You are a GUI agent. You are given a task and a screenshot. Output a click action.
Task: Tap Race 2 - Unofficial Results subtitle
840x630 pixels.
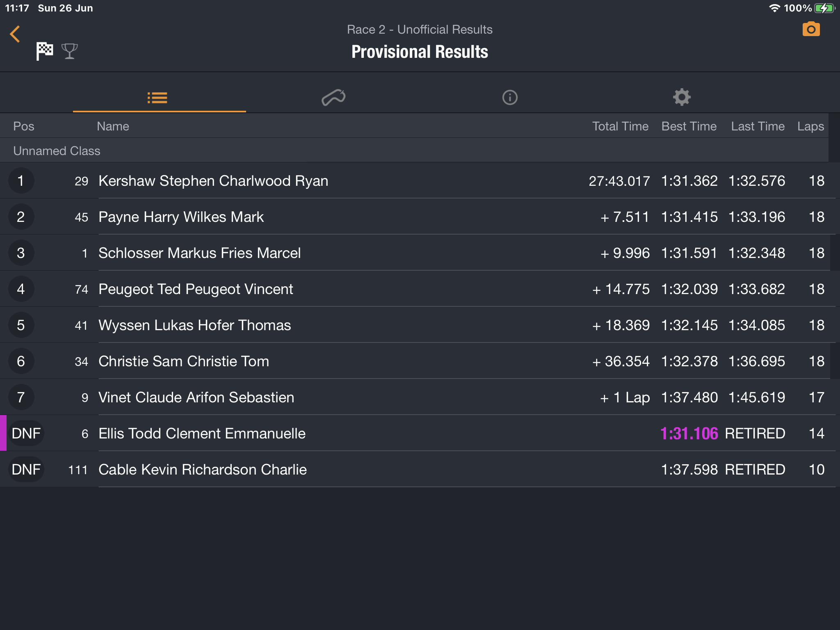(420, 30)
